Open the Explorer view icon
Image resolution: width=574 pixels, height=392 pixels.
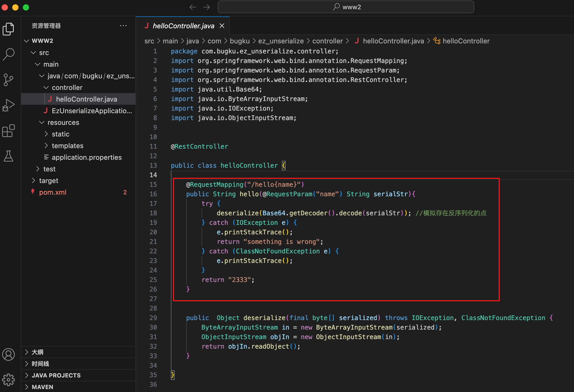(9, 29)
